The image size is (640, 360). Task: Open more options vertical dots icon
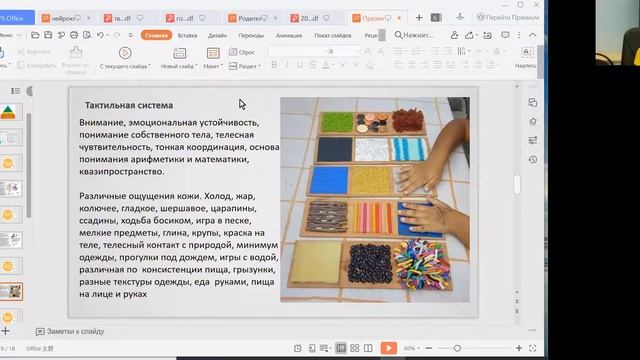coord(519,35)
